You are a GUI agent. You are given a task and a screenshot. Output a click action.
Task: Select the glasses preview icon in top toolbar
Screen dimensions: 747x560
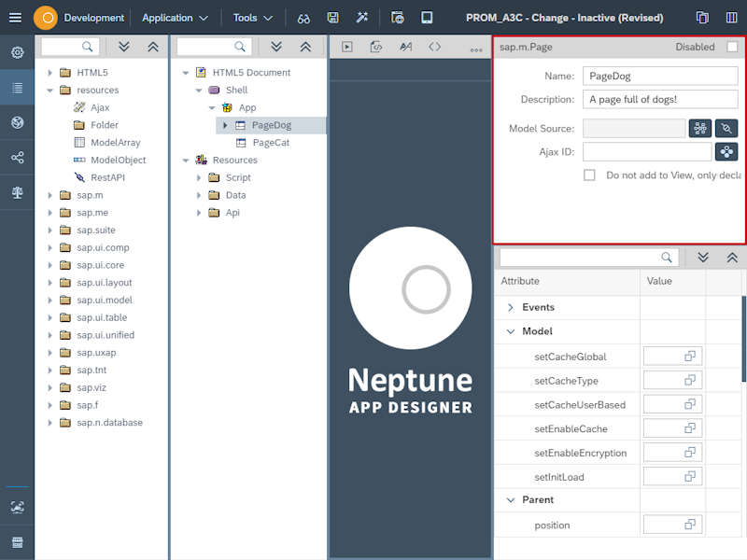(x=303, y=17)
